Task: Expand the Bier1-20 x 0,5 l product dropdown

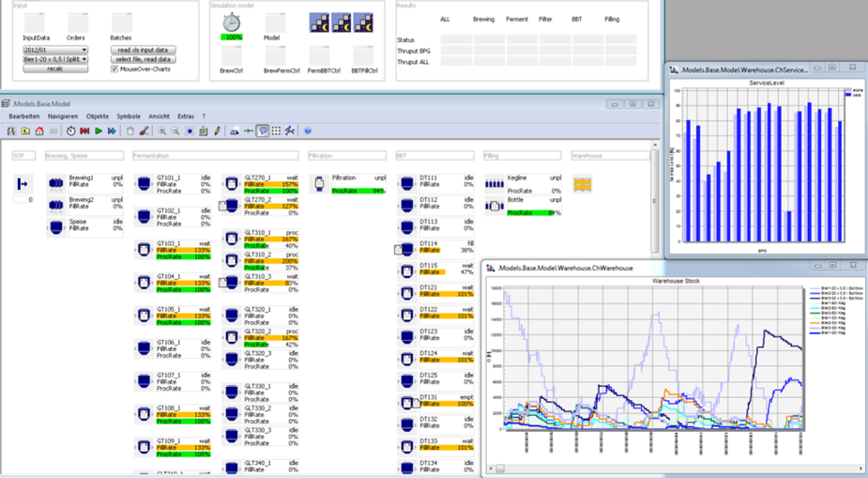Action: (x=55, y=59)
